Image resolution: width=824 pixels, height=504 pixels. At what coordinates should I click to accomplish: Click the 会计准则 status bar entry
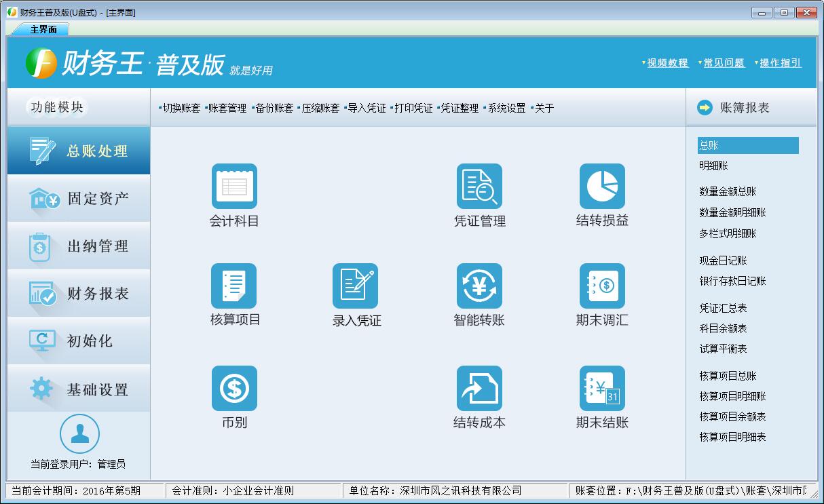[253, 490]
